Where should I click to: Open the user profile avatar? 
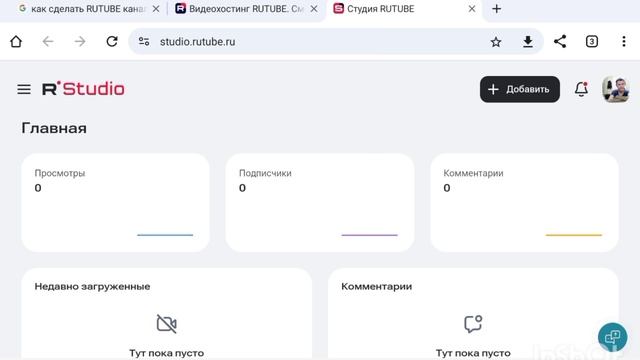pos(616,89)
